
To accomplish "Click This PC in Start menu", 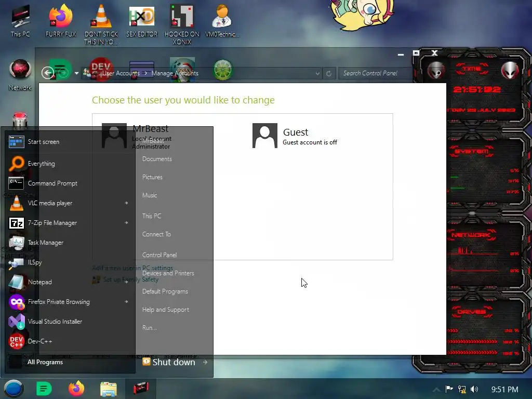I will tap(152, 216).
